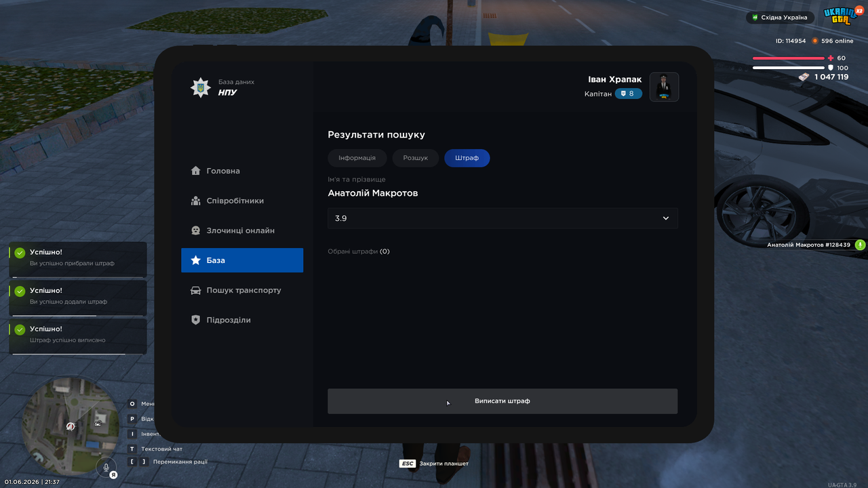The image size is (868, 488).
Task: Click Іван Храпак profile avatar
Action: (x=665, y=87)
